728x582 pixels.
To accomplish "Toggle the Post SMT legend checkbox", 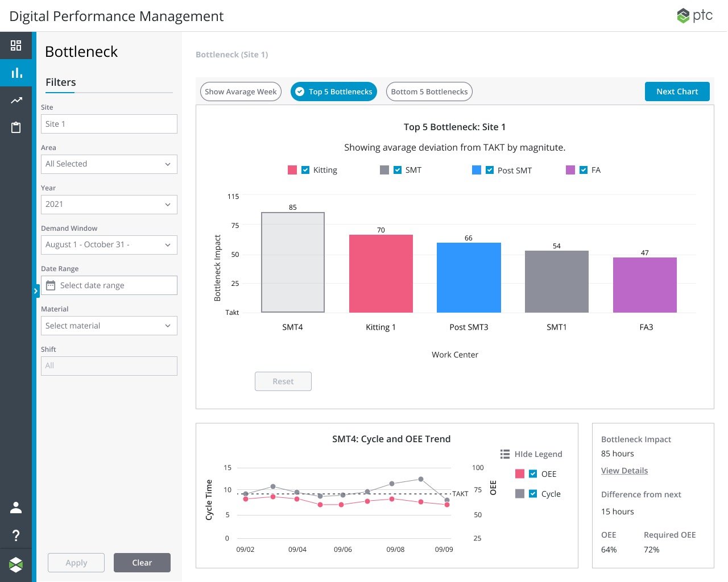I will [490, 170].
